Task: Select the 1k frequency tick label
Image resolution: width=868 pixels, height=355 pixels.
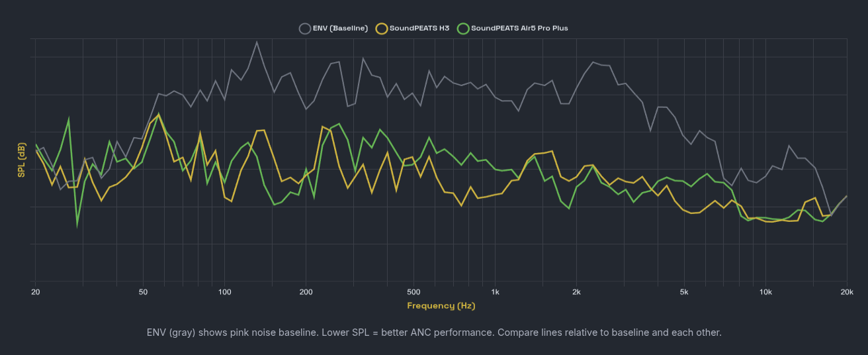Action: point(495,291)
